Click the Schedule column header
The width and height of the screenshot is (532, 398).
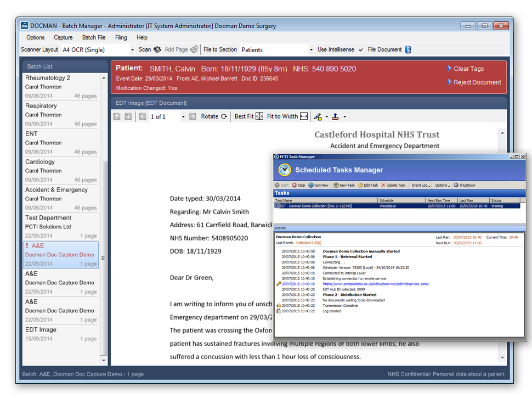point(401,200)
